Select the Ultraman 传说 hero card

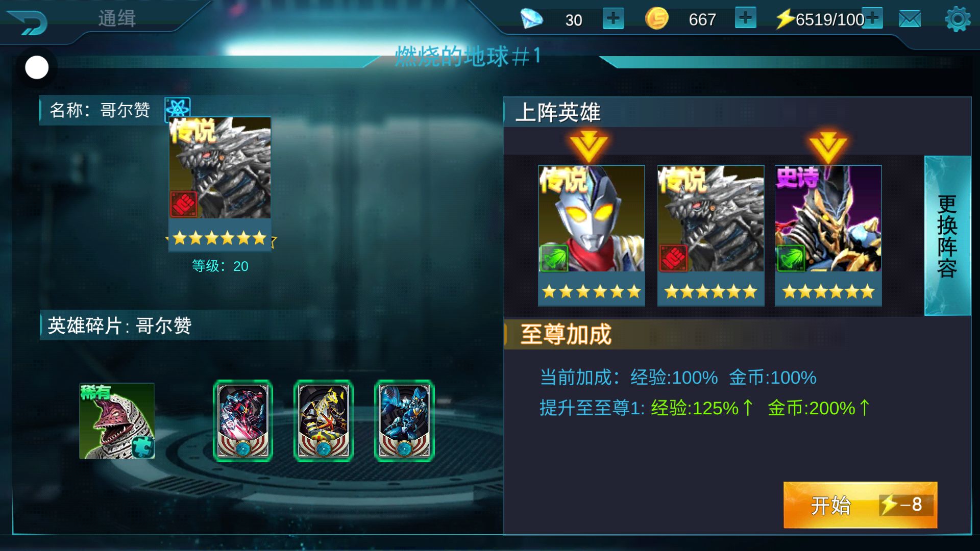tap(592, 235)
